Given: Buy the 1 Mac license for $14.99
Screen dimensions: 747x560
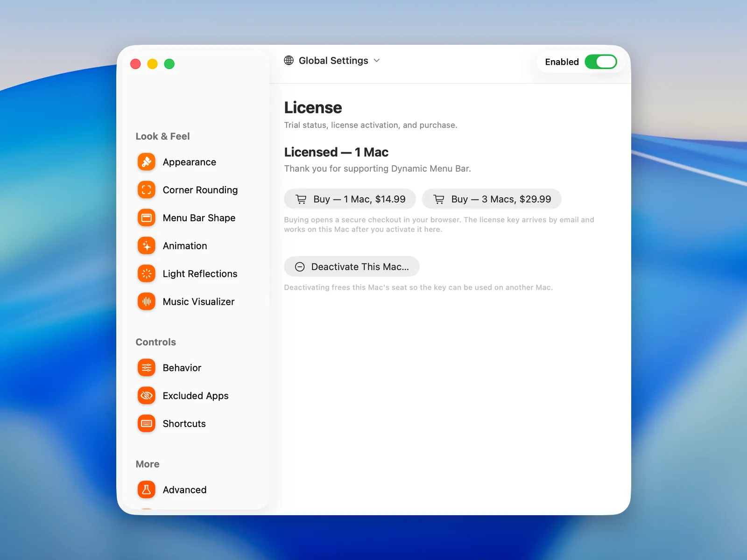Looking at the screenshot, I should click(x=350, y=199).
